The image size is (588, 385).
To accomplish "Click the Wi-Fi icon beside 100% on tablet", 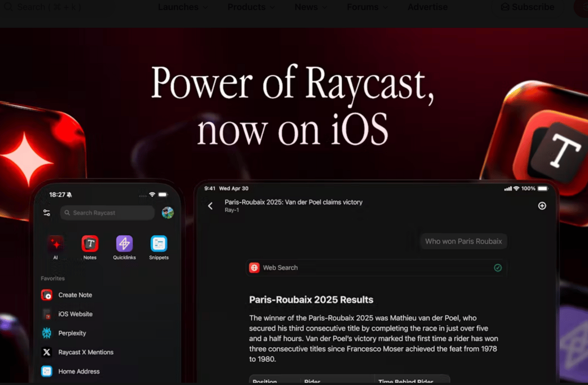I will pyautogui.click(x=516, y=189).
